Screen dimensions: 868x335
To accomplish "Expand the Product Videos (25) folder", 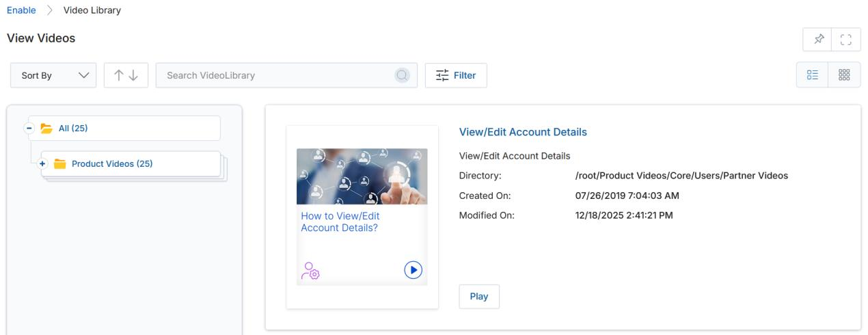I will [42, 163].
